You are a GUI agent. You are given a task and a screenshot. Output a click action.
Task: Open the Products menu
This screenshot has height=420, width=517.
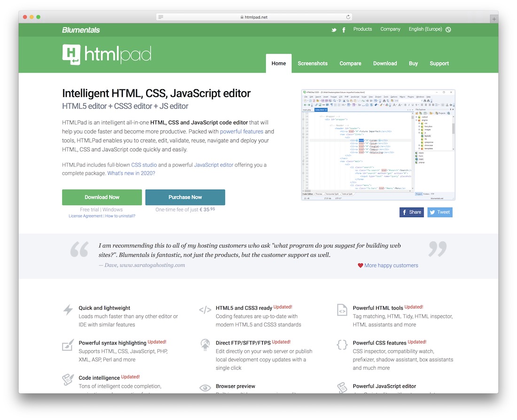tap(362, 29)
